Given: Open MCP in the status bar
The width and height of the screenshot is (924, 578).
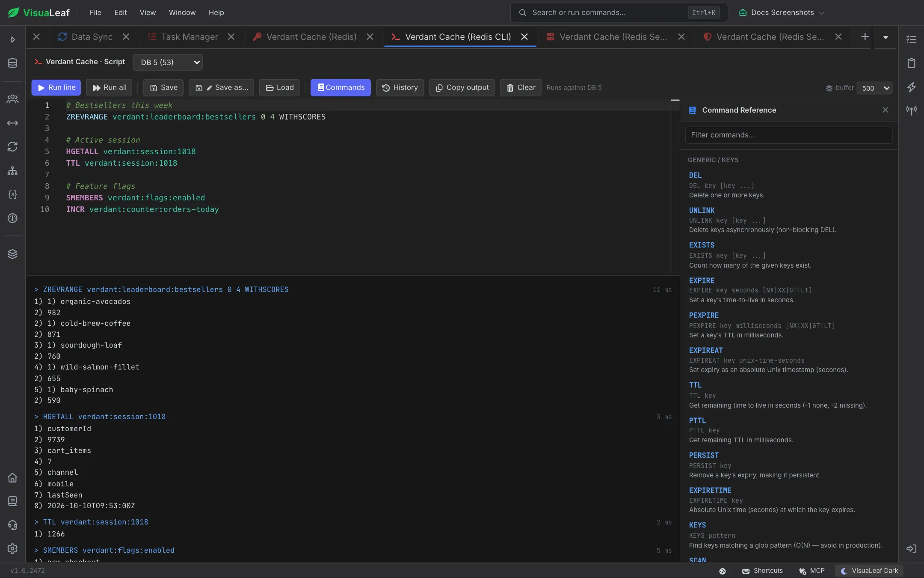Looking at the screenshot, I should [x=811, y=571].
